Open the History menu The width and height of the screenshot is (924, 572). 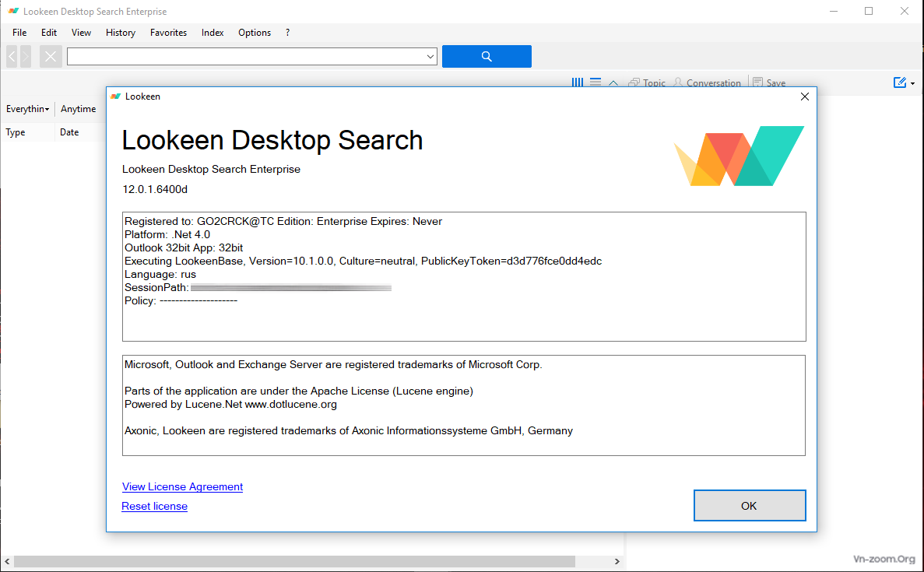pos(121,33)
